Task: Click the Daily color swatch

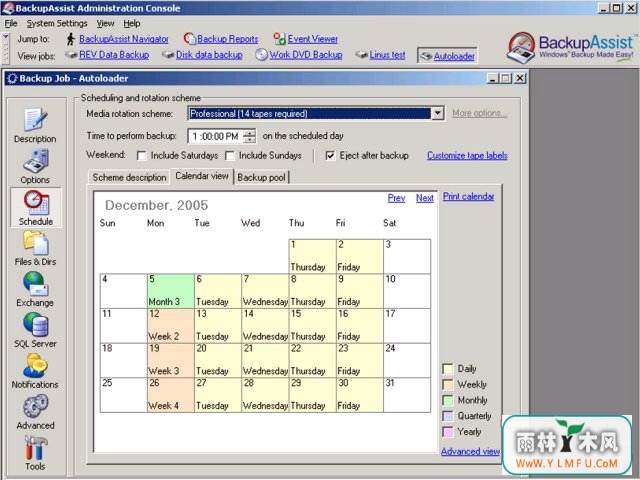Action: [x=447, y=369]
